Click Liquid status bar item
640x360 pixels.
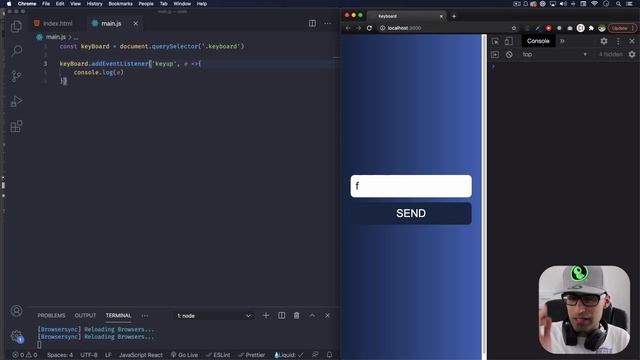pyautogui.click(x=289, y=355)
